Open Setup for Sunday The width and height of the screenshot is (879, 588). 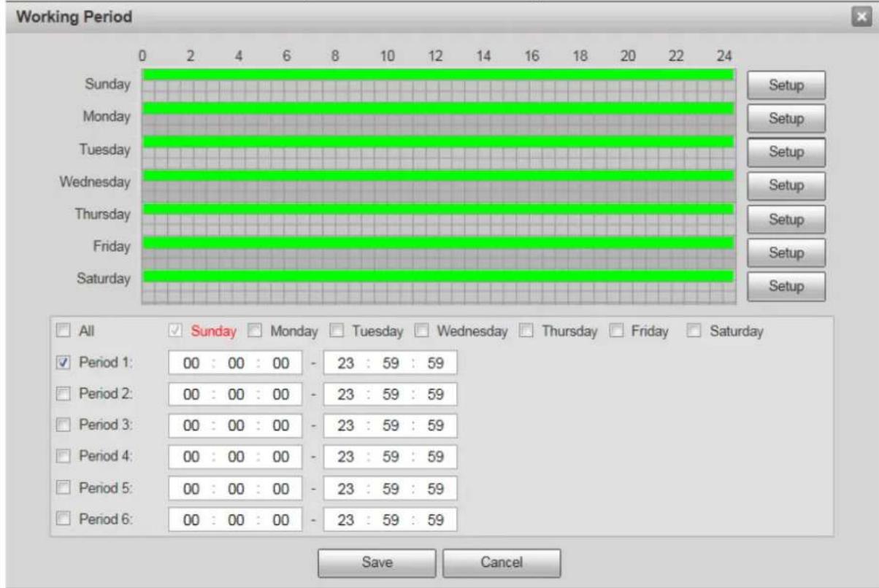786,85
